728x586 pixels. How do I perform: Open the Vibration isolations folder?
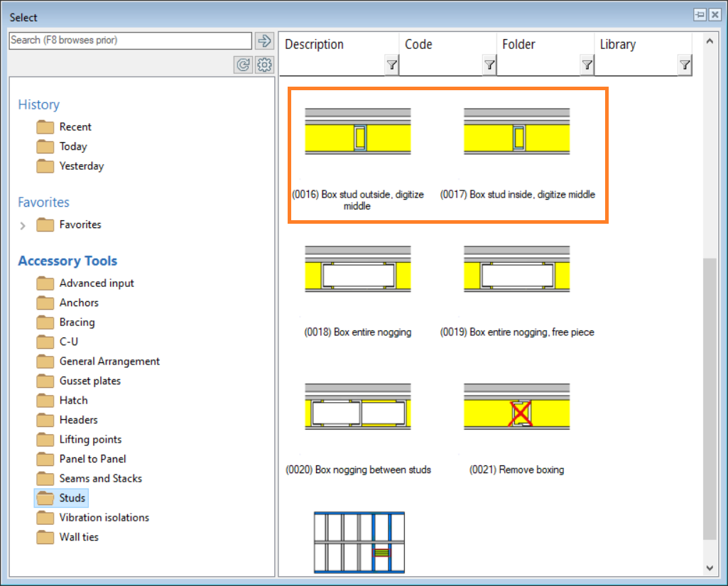click(x=104, y=518)
